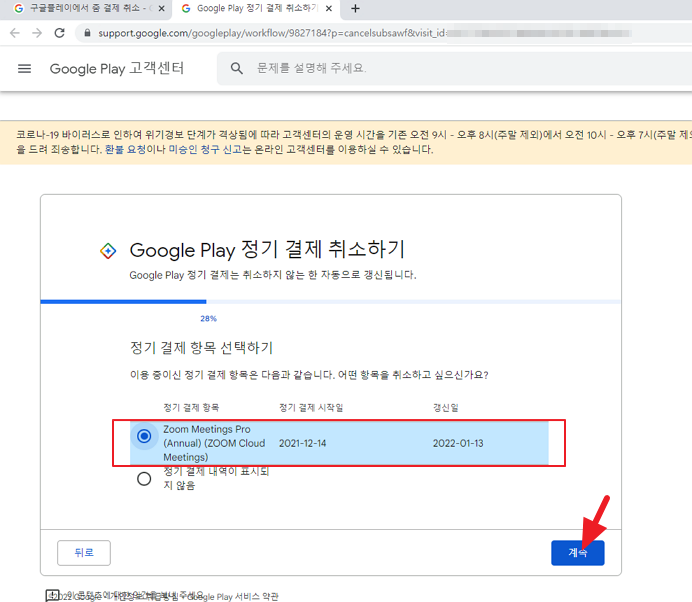Screen dimensions: 692x602
Task: Click the address bar URL
Action: 271,33
